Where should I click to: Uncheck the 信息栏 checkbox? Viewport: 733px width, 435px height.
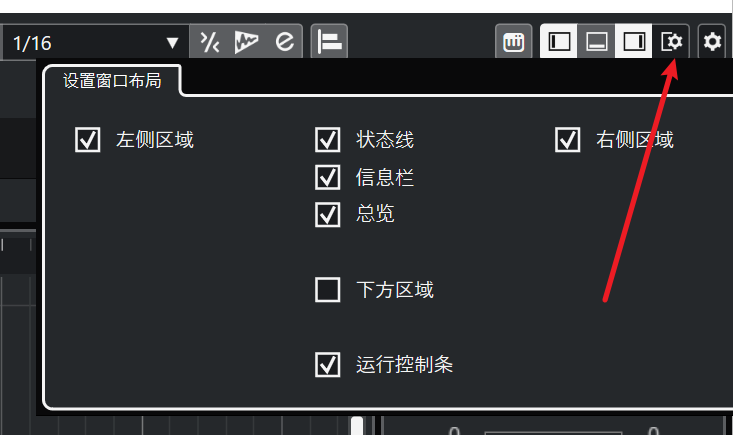pyautogui.click(x=327, y=177)
